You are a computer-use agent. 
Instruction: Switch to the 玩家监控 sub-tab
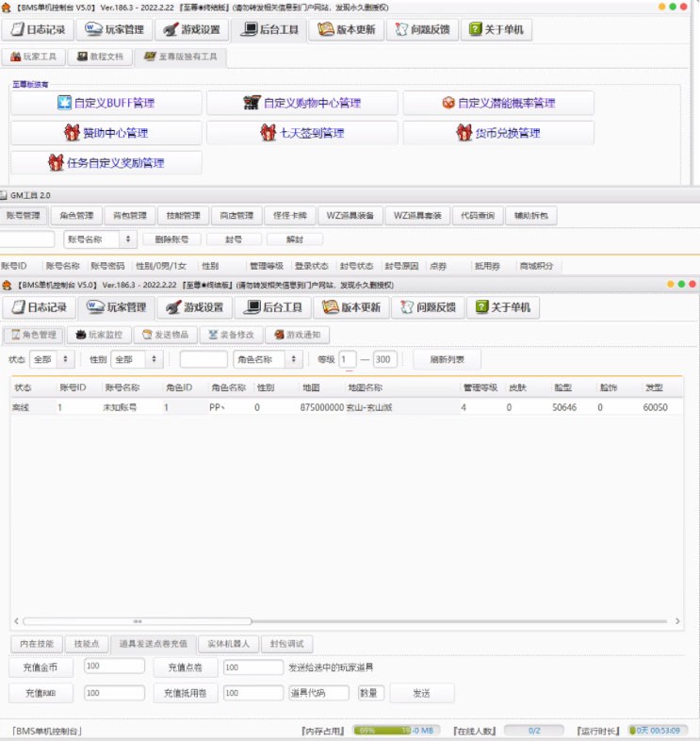click(x=99, y=335)
